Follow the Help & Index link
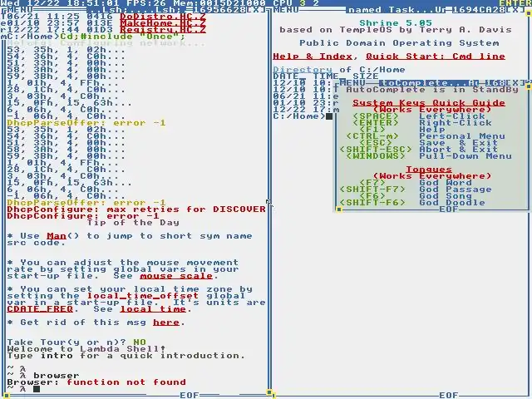The height and width of the screenshot is (399, 532). pyautogui.click(x=313, y=57)
